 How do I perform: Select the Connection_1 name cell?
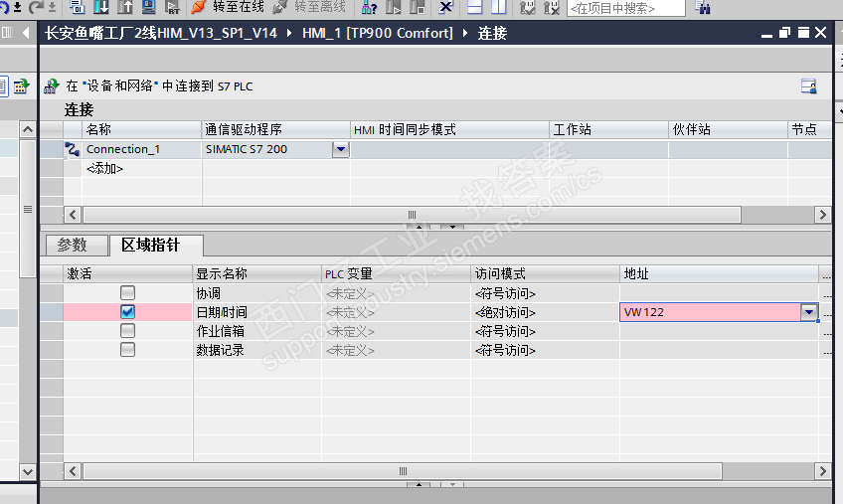click(142, 149)
